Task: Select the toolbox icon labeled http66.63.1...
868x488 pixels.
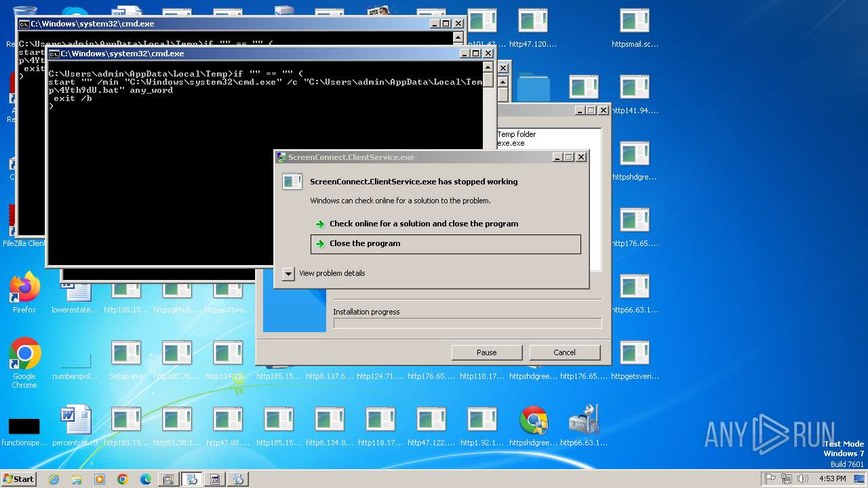Action: [x=584, y=426]
